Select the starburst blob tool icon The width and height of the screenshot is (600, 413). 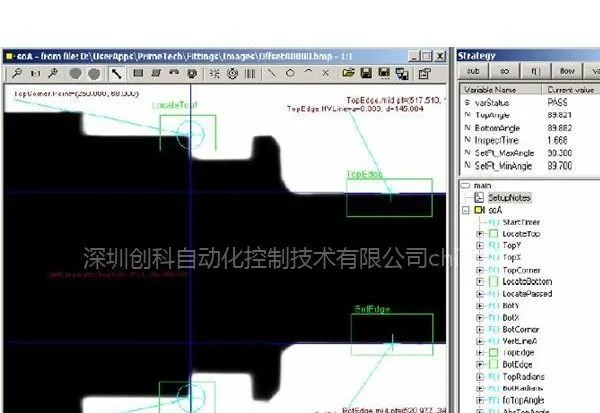[215, 73]
